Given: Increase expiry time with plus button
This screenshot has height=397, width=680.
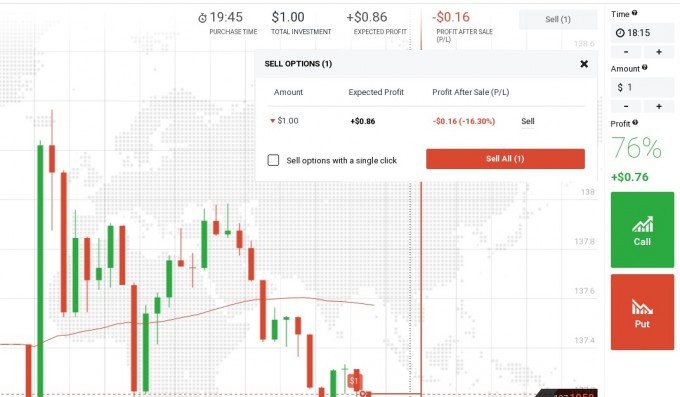Looking at the screenshot, I should (659, 52).
